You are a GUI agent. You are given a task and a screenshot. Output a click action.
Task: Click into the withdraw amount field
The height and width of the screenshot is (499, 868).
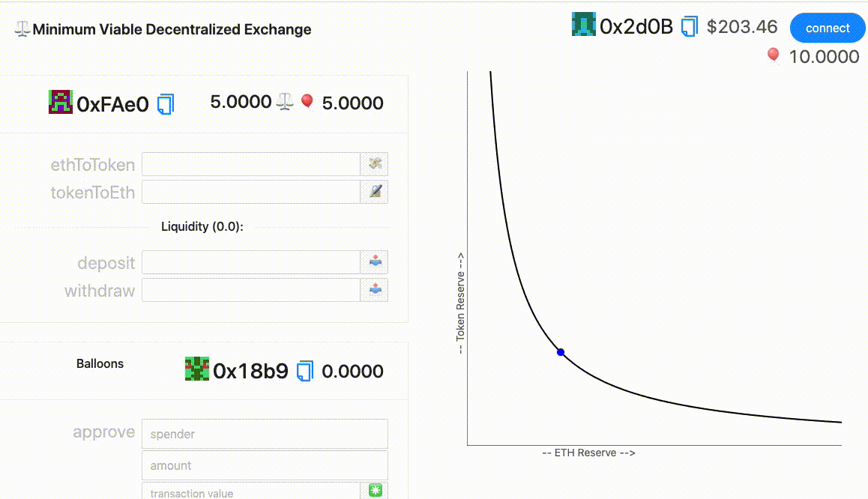coord(251,289)
